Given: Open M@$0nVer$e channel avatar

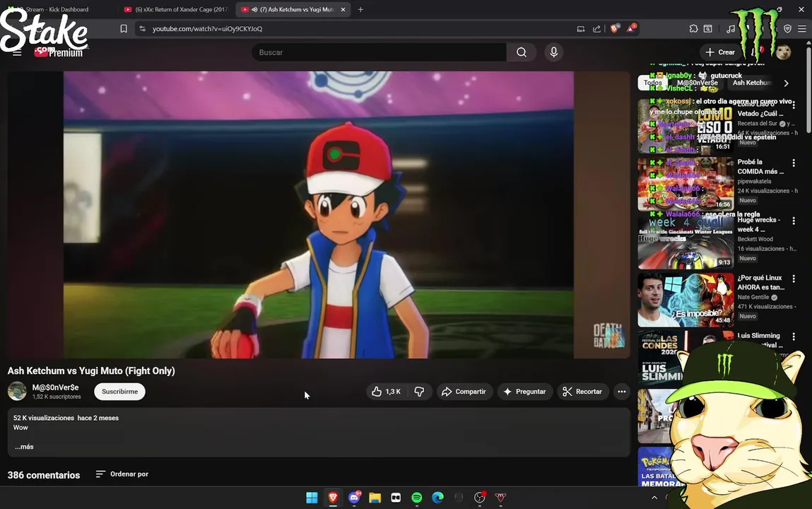Looking at the screenshot, I should (17, 392).
